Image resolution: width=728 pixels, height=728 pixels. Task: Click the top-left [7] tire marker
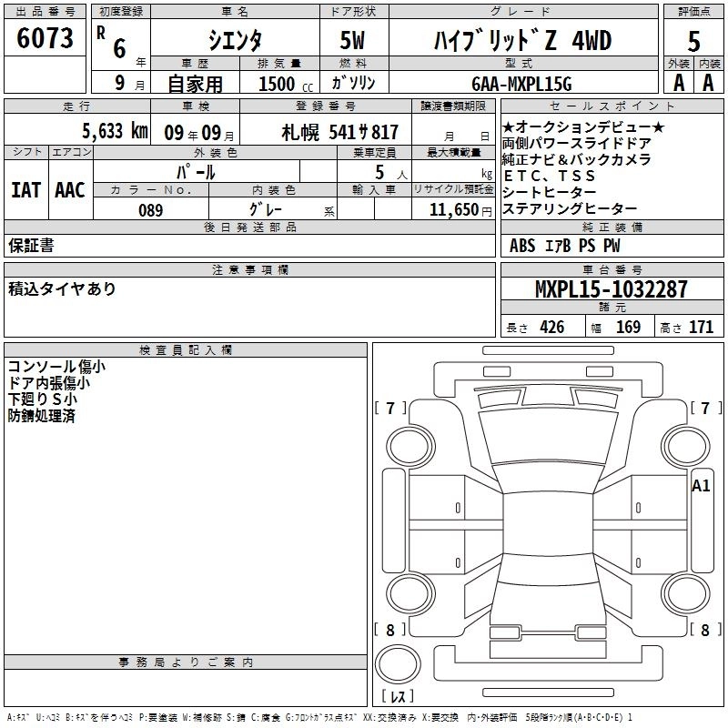[x=390, y=408]
